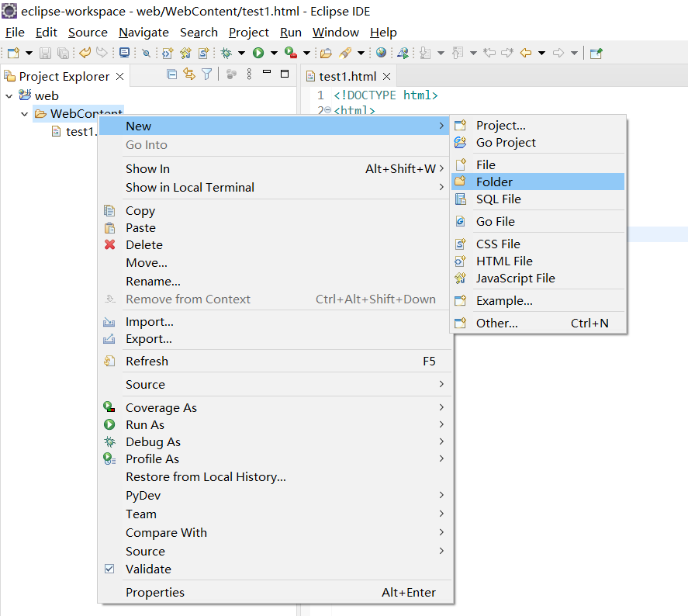The height and width of the screenshot is (616, 688).
Task: Open Web Browser globe icon
Action: (382, 53)
